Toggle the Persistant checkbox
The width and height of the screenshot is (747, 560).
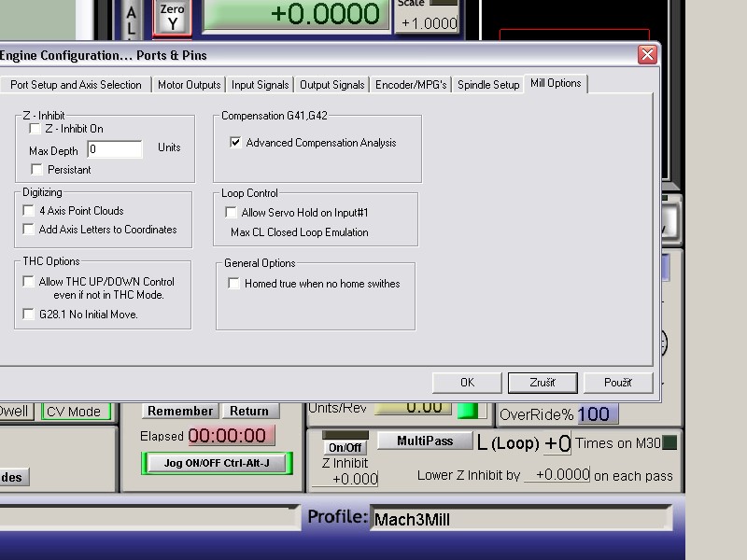(37, 170)
